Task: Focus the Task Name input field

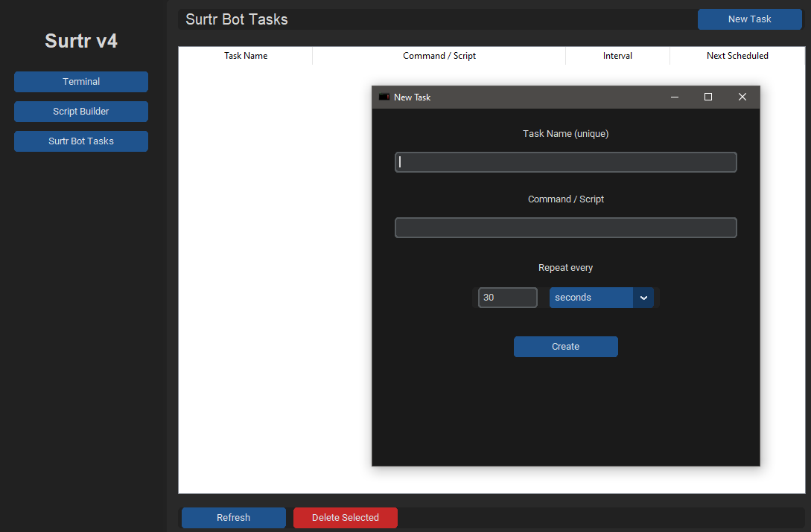Action: point(565,161)
